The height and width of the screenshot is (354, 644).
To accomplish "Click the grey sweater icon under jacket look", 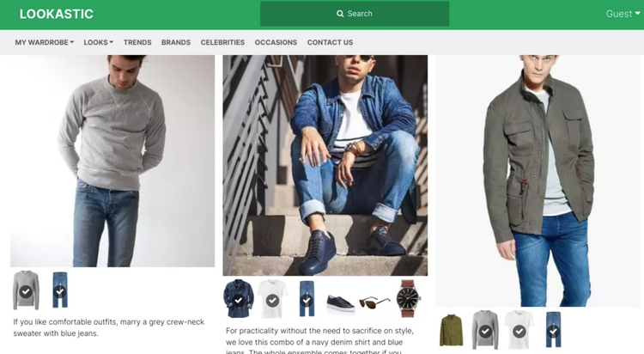I will pos(485,330).
